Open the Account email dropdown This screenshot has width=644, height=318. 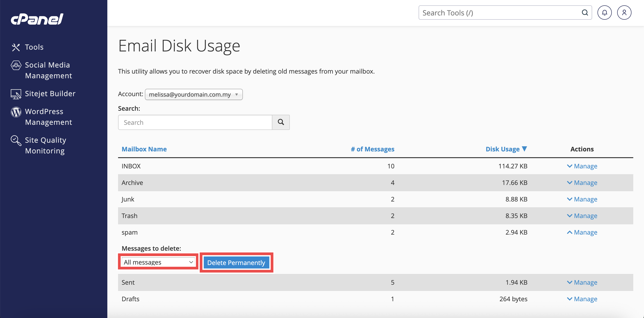(193, 95)
